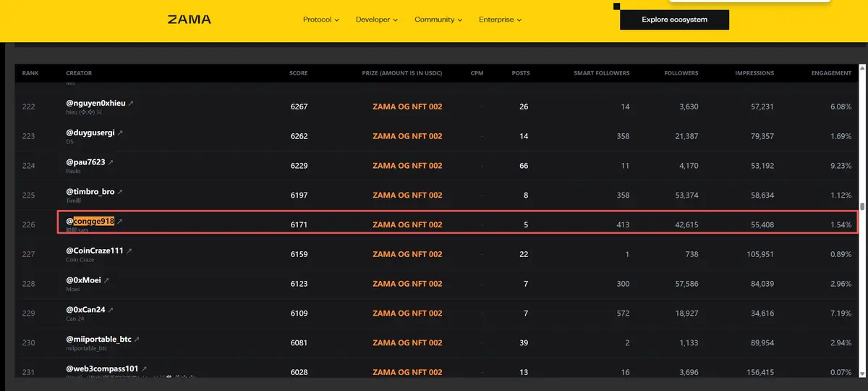Open external link icon beside @congge918
Image resolution: width=868 pixels, height=391 pixels.
pyautogui.click(x=120, y=221)
